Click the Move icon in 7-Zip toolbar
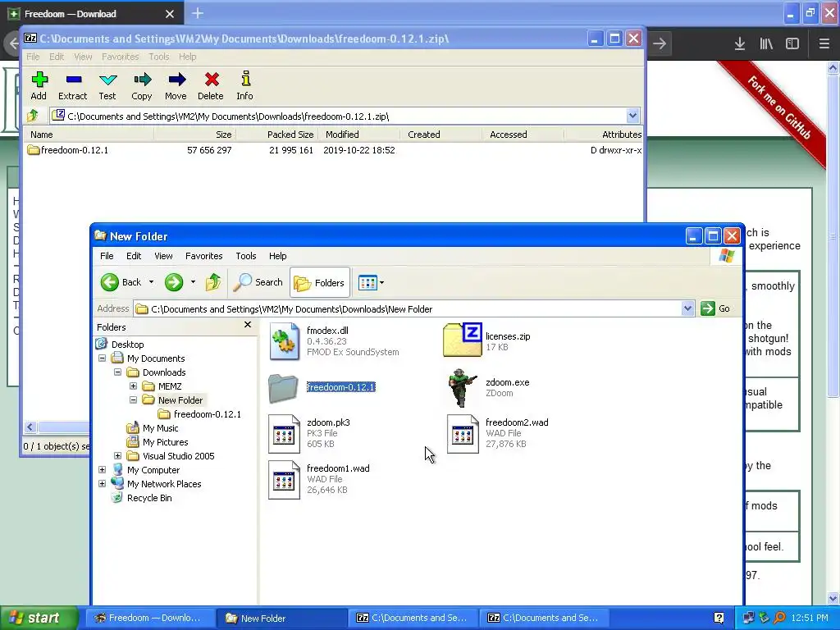The image size is (840, 630). coord(176,80)
